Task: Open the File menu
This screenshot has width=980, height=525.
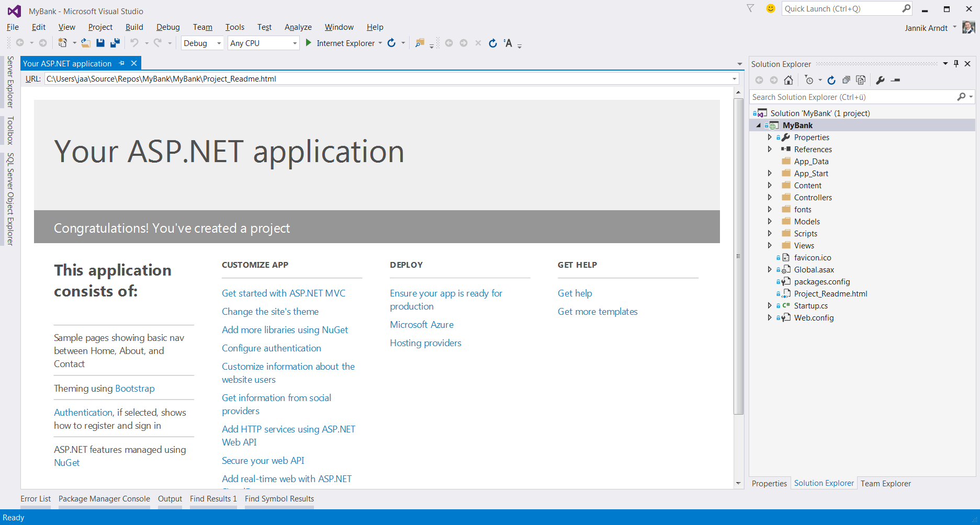Action: (x=13, y=27)
